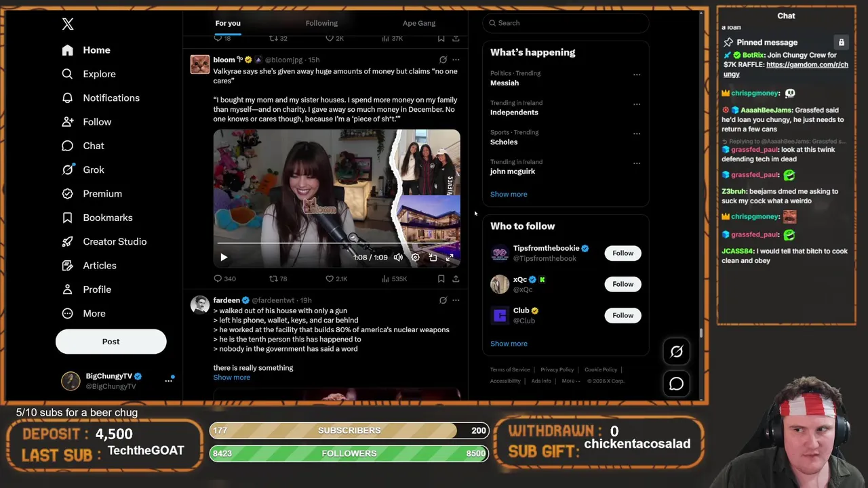Screen dimensions: 868x488
Task: Click the pinned message lock icon
Action: [x=842, y=42]
